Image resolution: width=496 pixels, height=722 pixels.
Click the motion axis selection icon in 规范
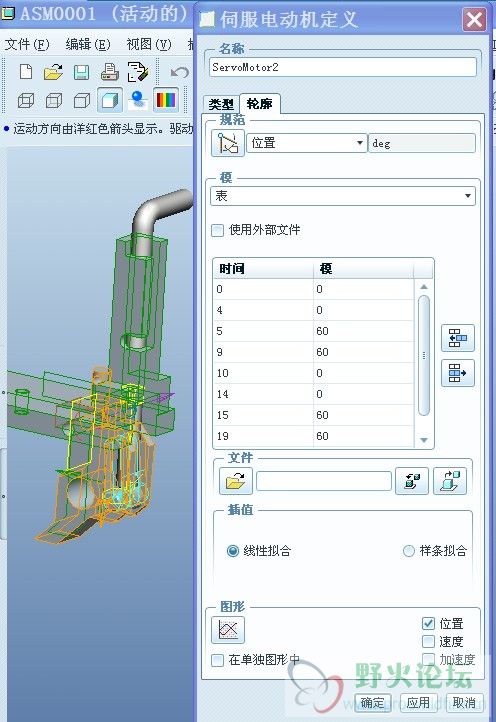pyautogui.click(x=228, y=143)
